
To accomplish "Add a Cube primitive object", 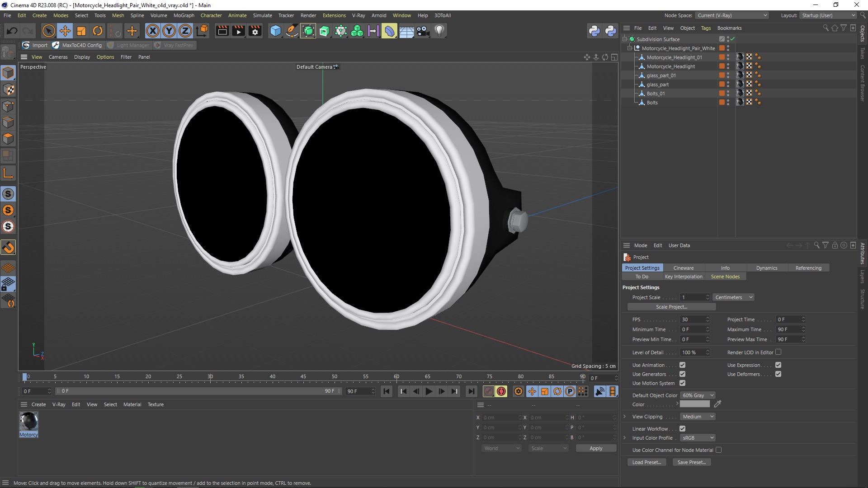I will [275, 31].
